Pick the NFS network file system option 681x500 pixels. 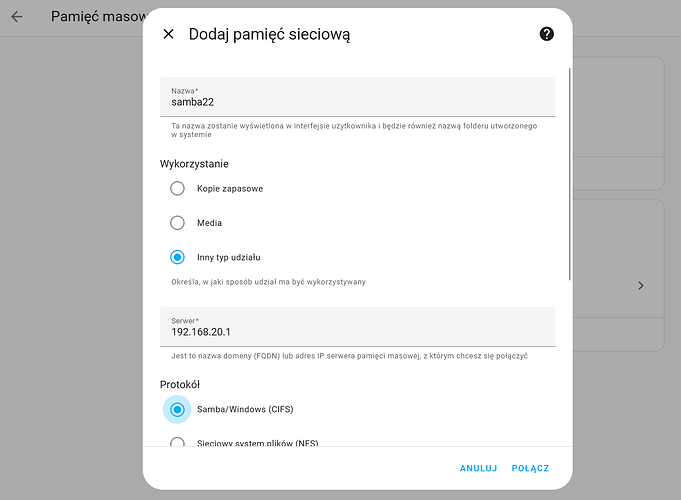click(x=177, y=442)
